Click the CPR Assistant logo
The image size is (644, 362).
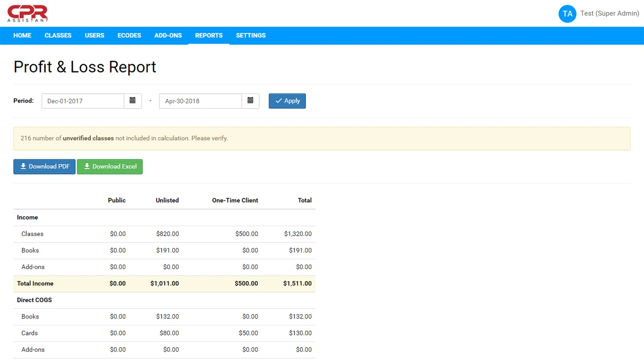(x=28, y=14)
